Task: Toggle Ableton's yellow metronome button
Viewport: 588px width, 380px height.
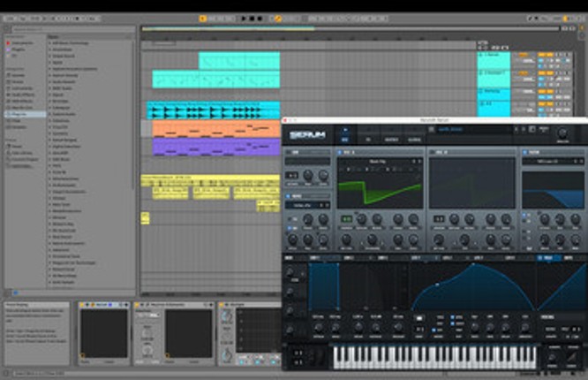Action: click(x=203, y=19)
